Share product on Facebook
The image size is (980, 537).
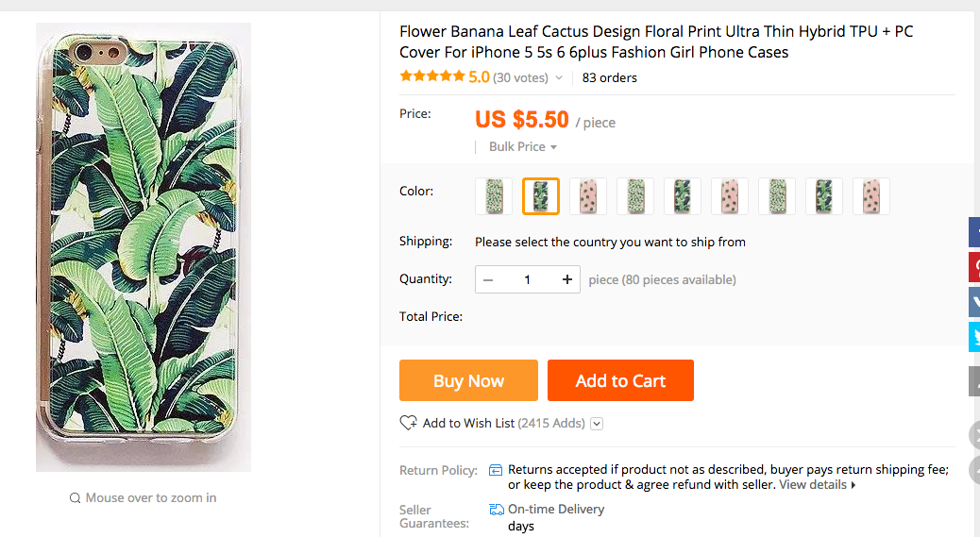(974, 232)
